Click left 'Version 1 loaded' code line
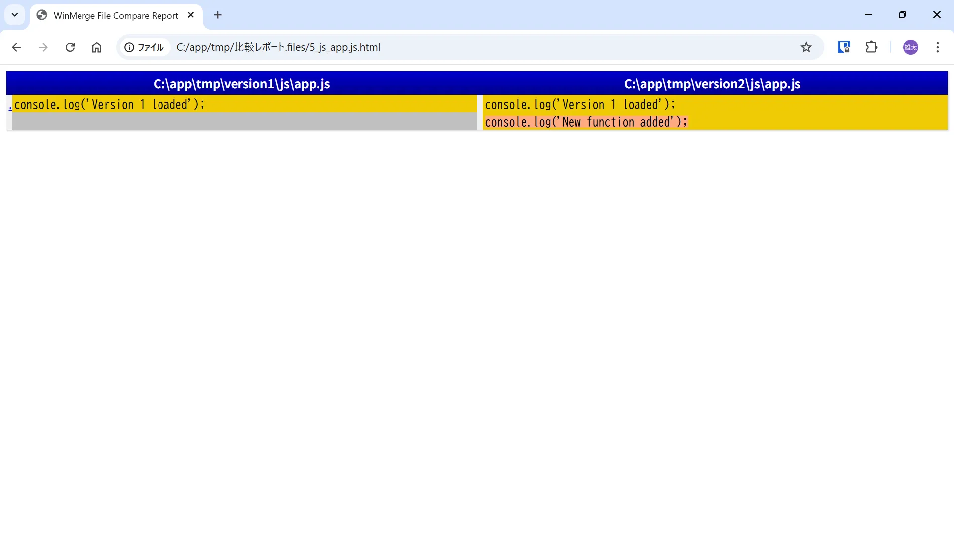The height and width of the screenshot is (560, 954). (x=244, y=105)
